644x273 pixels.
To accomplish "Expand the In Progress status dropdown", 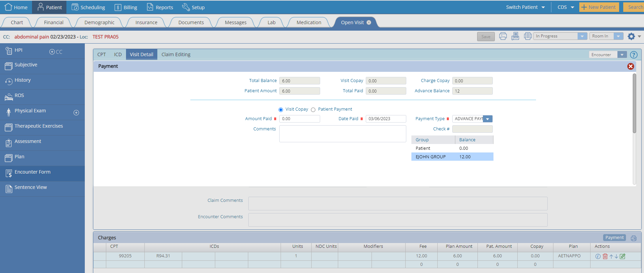I will pos(582,36).
